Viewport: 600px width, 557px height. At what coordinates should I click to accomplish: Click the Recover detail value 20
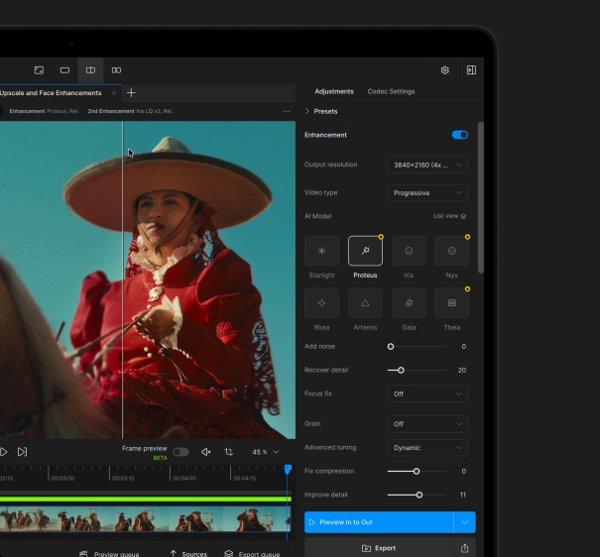click(x=462, y=370)
